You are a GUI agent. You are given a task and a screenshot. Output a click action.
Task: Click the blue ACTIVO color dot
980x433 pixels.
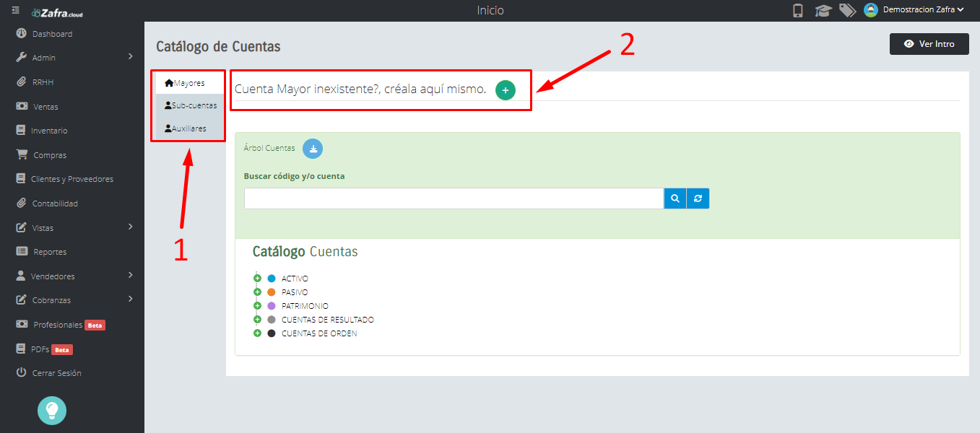[272, 279]
